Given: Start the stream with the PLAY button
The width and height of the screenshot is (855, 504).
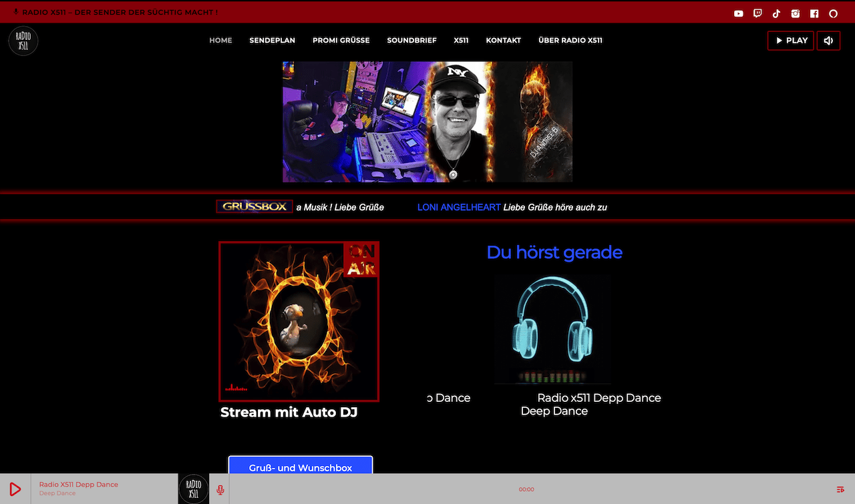Looking at the screenshot, I should pos(791,41).
